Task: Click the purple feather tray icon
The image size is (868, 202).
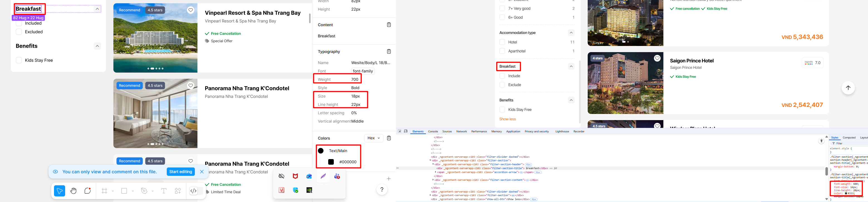Action: tap(323, 176)
